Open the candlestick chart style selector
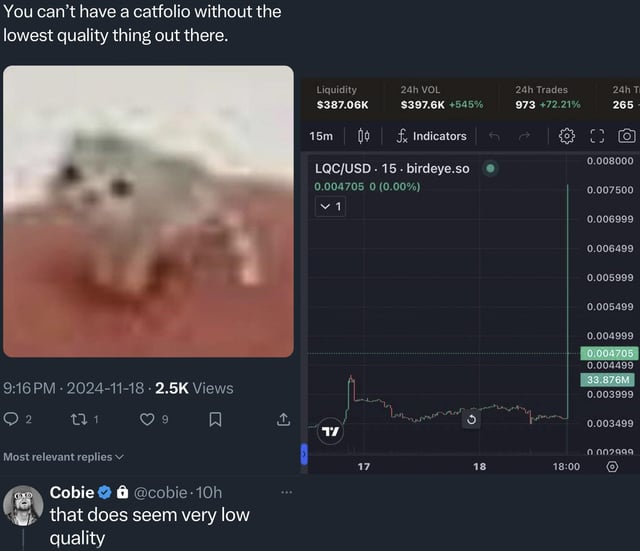The width and height of the screenshot is (640, 551). pyautogui.click(x=364, y=136)
